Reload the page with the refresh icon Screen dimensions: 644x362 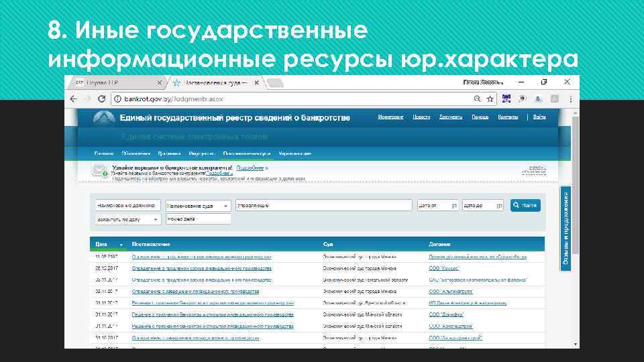[x=102, y=99]
